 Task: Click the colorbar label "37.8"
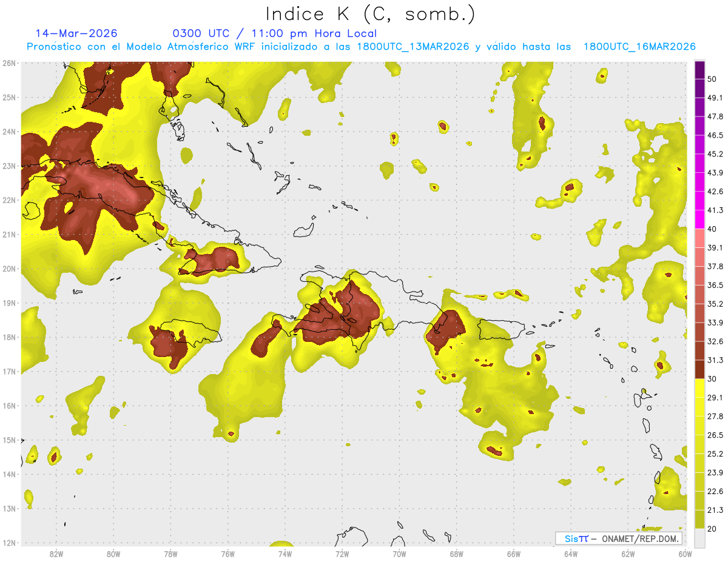tap(715, 266)
